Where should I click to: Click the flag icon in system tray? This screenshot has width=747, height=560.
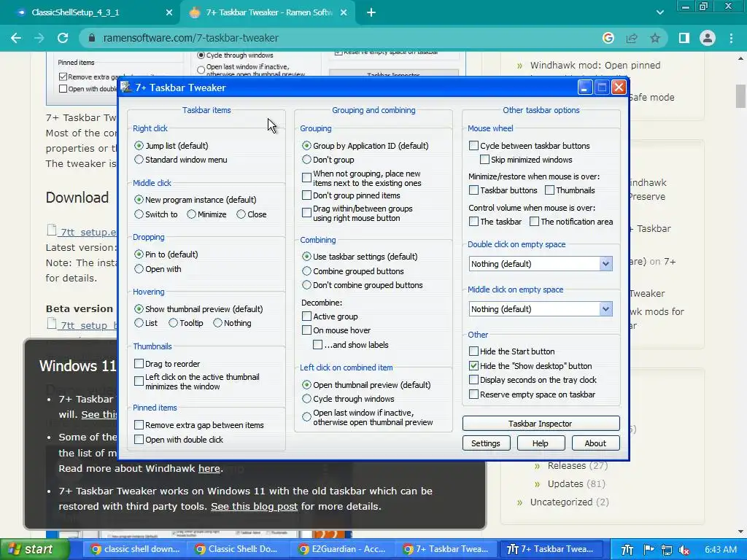point(649,550)
